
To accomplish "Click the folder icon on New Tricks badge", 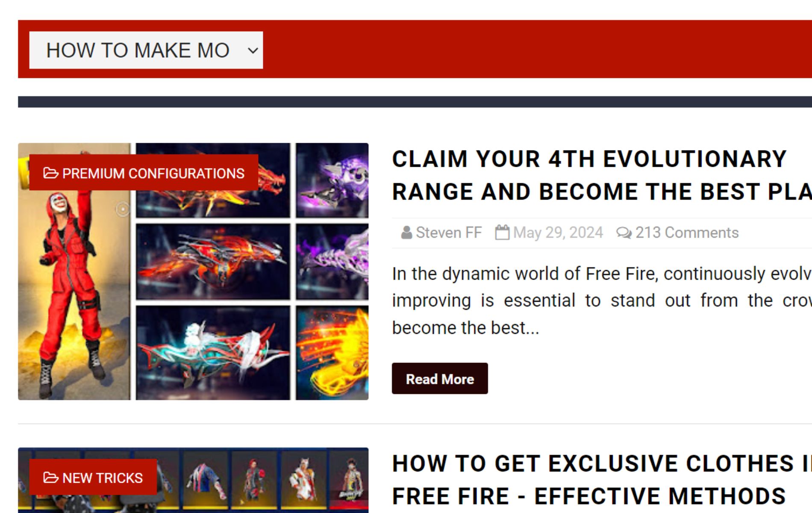I will point(51,478).
